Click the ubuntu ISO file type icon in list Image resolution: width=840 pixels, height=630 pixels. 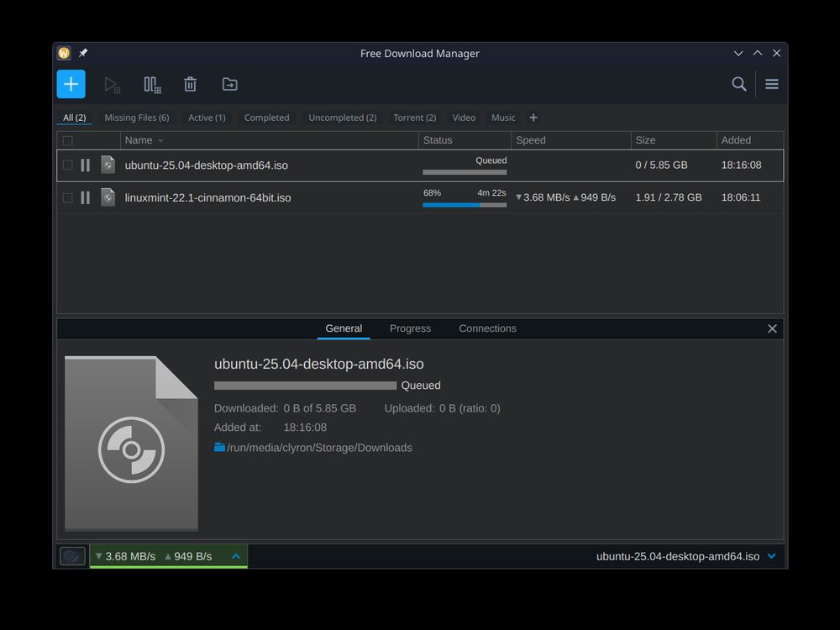coord(108,165)
